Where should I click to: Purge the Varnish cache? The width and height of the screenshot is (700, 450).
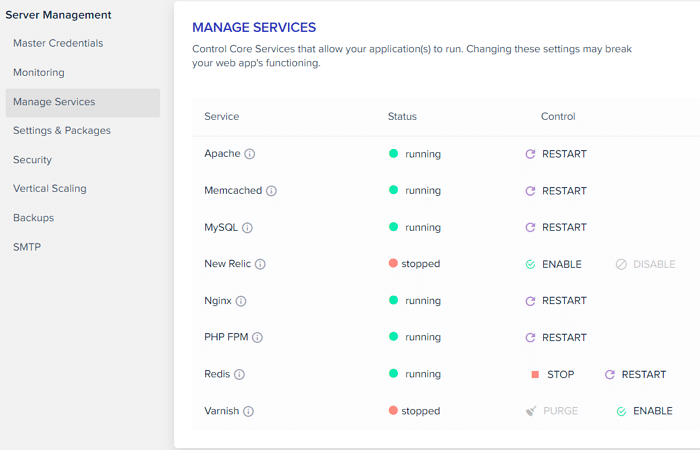552,411
